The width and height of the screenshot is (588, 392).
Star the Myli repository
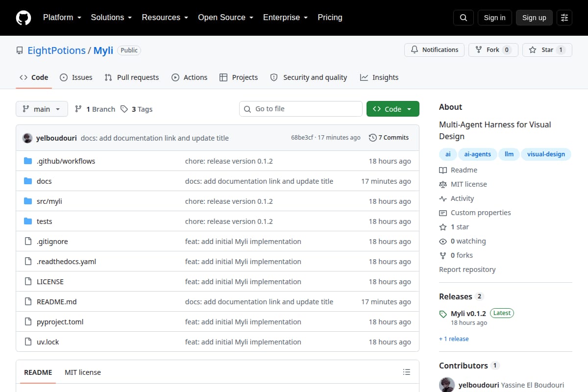tap(547, 50)
